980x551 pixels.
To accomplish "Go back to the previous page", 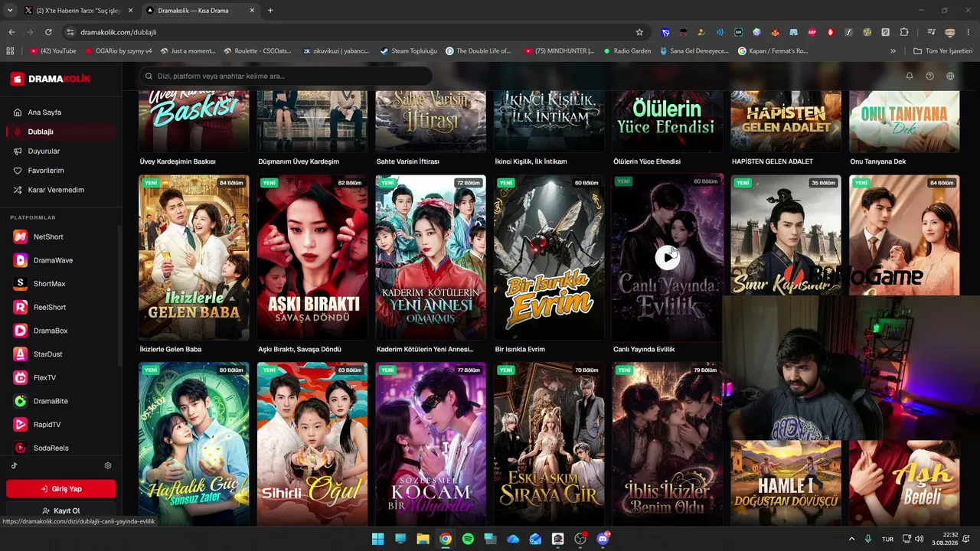I will (11, 32).
